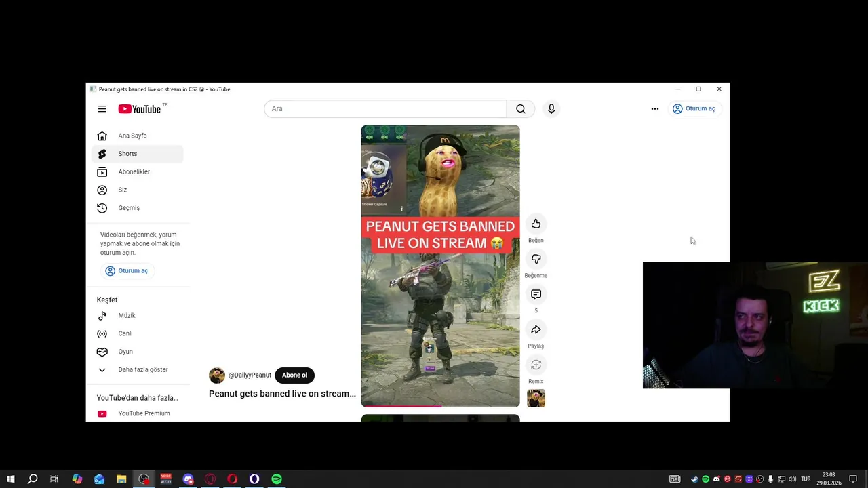
Task: Select Shorts in the sidebar
Action: coord(137,154)
